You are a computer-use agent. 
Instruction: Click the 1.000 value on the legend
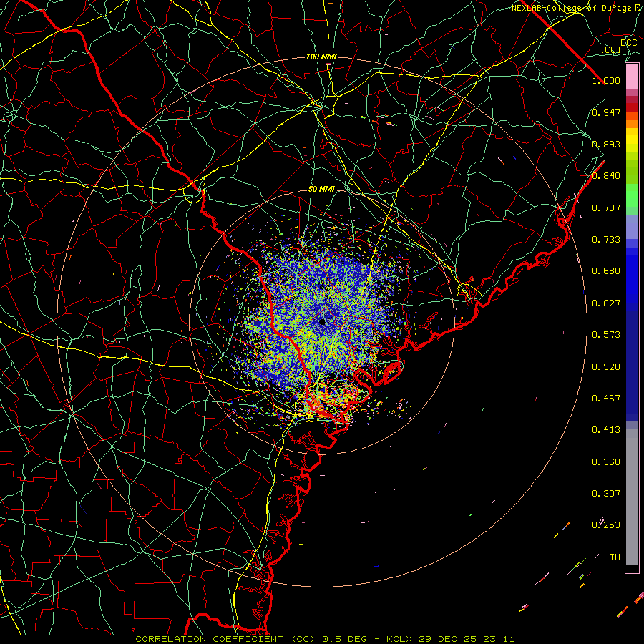[x=606, y=80]
